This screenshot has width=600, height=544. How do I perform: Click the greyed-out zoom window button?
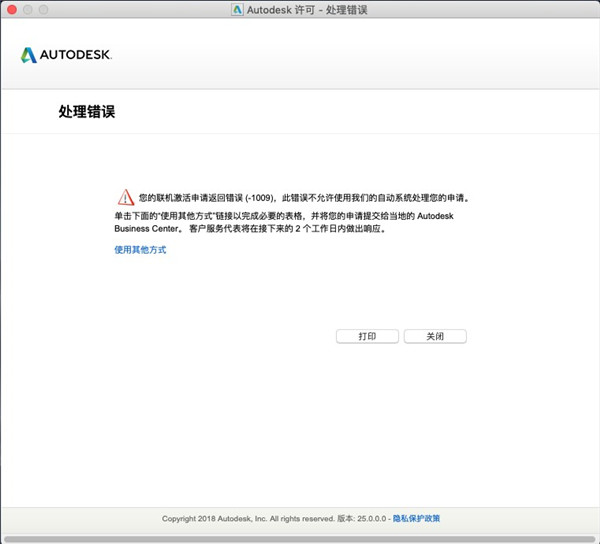44,10
